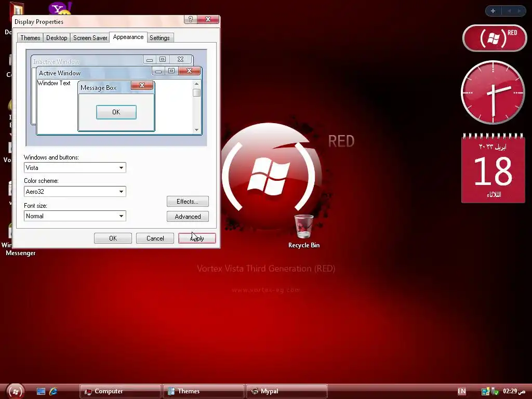The image size is (532, 399).
Task: Switch to Computer taskbar window
Action: coord(120,391)
